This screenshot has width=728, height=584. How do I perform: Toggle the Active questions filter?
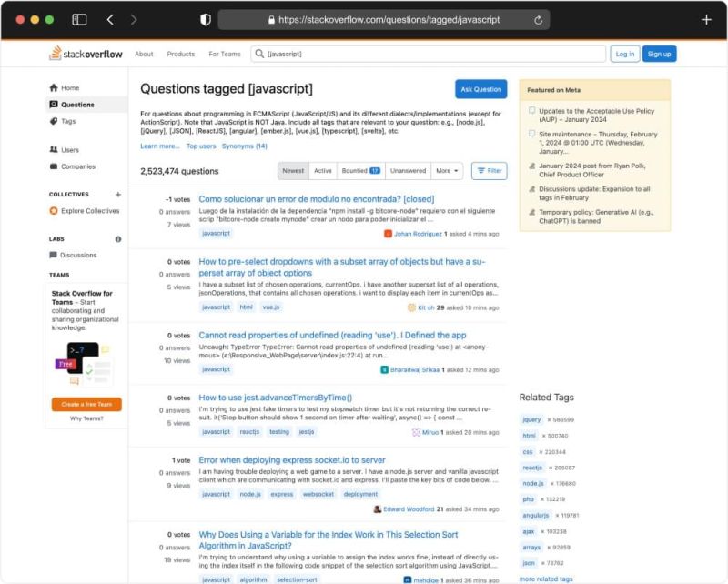323,170
